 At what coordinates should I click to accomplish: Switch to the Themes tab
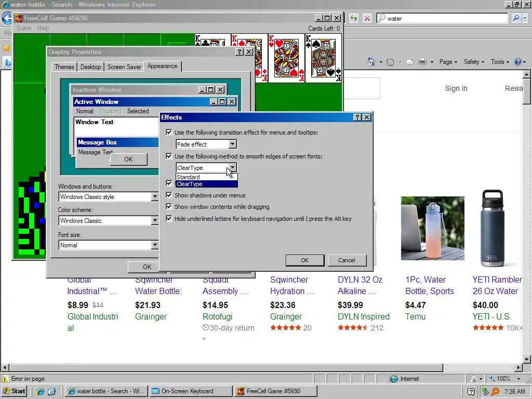pyautogui.click(x=64, y=67)
